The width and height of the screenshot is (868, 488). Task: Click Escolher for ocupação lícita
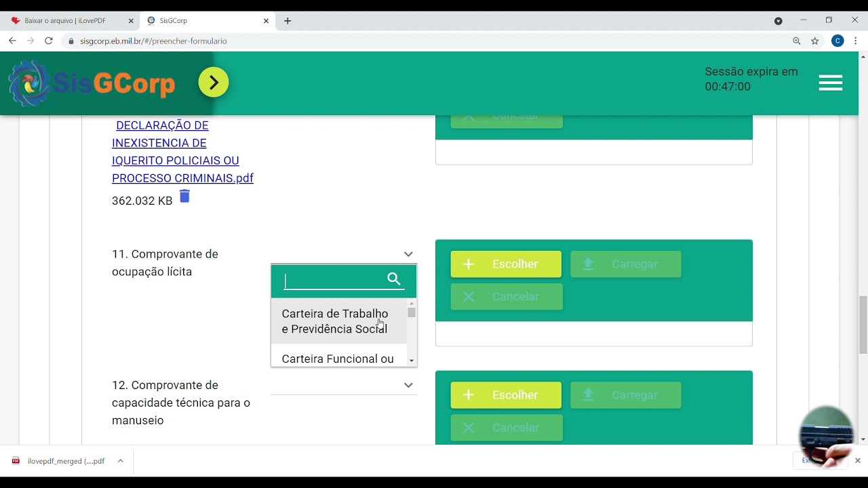coord(506,264)
